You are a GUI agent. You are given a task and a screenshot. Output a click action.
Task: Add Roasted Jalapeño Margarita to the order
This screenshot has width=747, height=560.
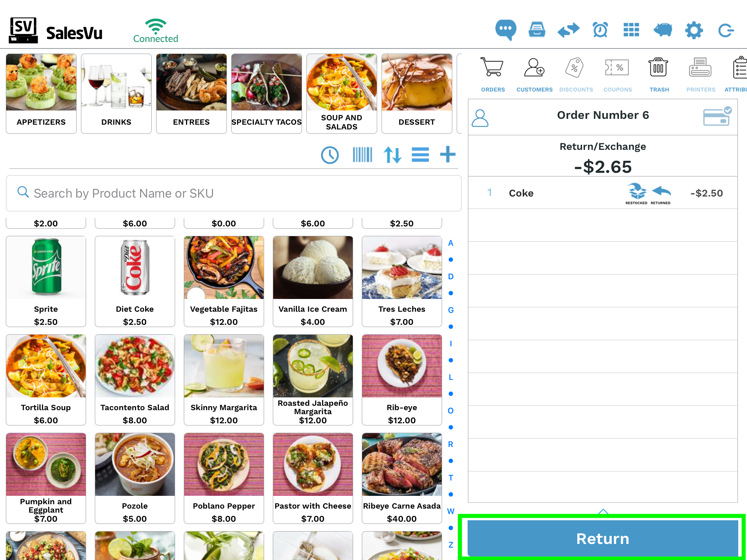coord(313,380)
